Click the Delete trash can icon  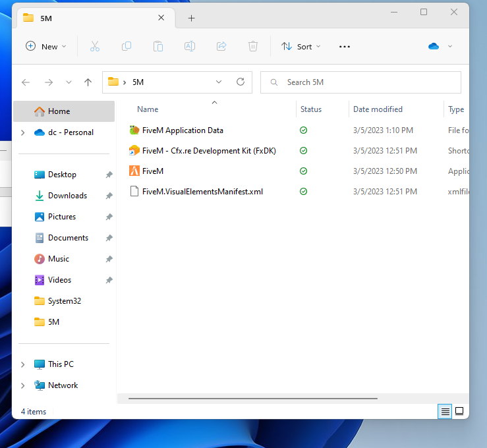coord(253,46)
